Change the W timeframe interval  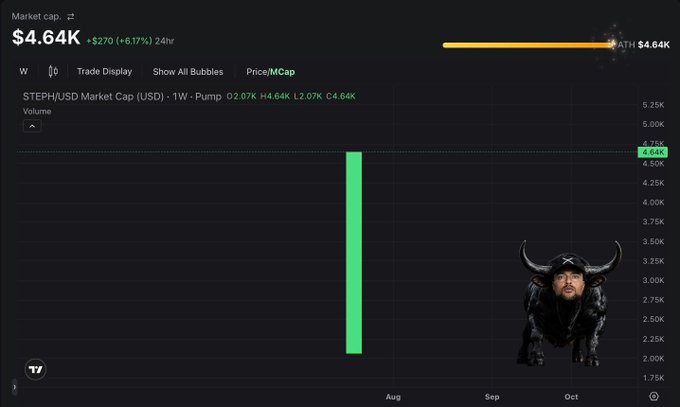click(24, 71)
